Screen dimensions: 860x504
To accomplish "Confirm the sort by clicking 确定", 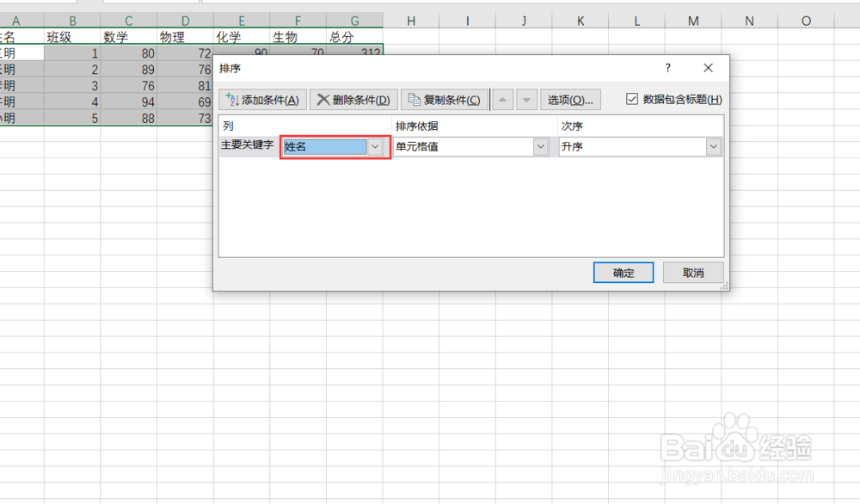I will coord(623,272).
